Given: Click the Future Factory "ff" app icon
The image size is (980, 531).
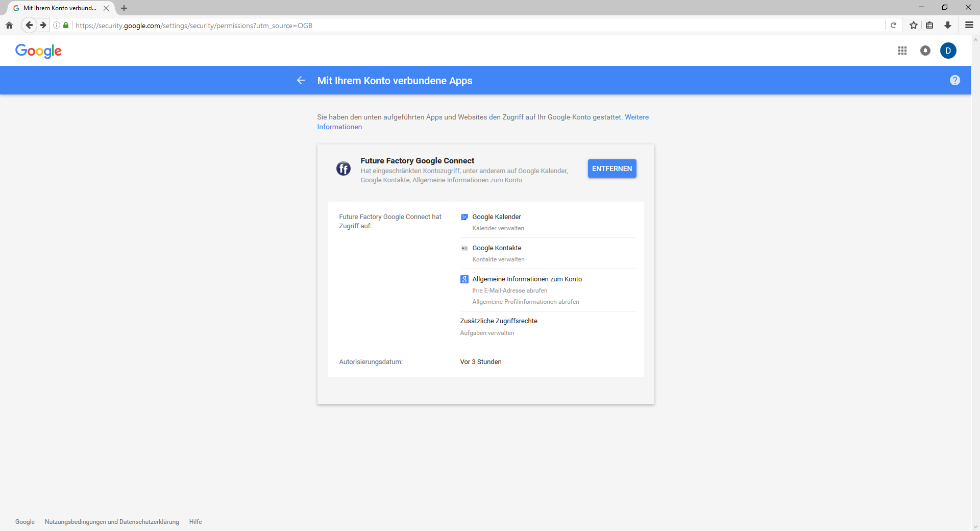Looking at the screenshot, I should coord(343,168).
